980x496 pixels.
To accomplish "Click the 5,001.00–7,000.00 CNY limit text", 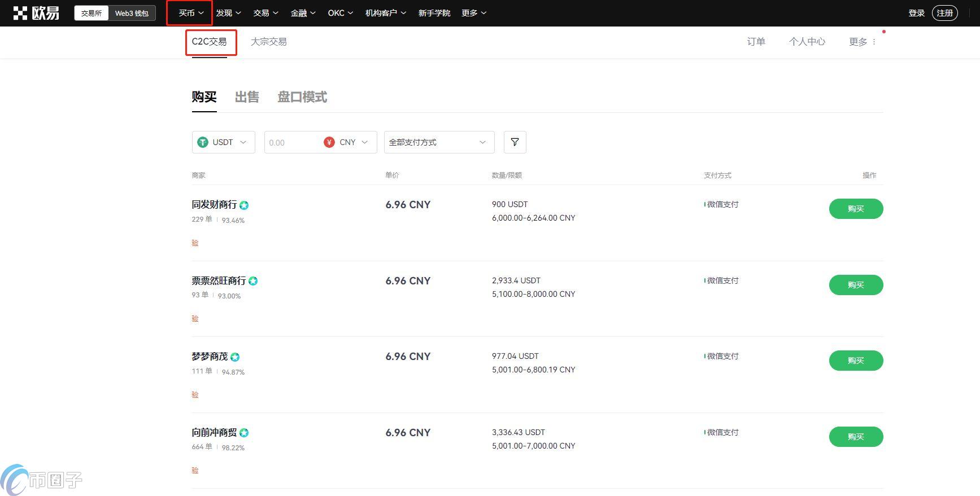I will [x=533, y=446].
